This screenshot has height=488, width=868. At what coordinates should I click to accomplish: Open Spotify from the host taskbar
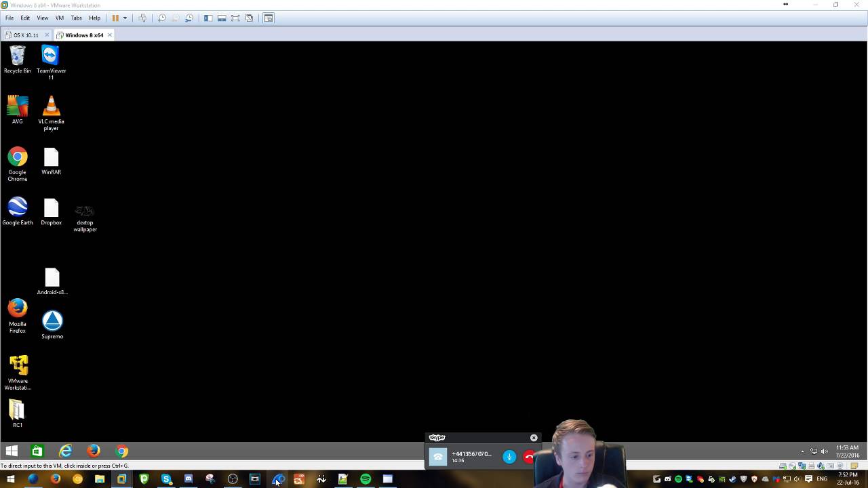coord(366,479)
